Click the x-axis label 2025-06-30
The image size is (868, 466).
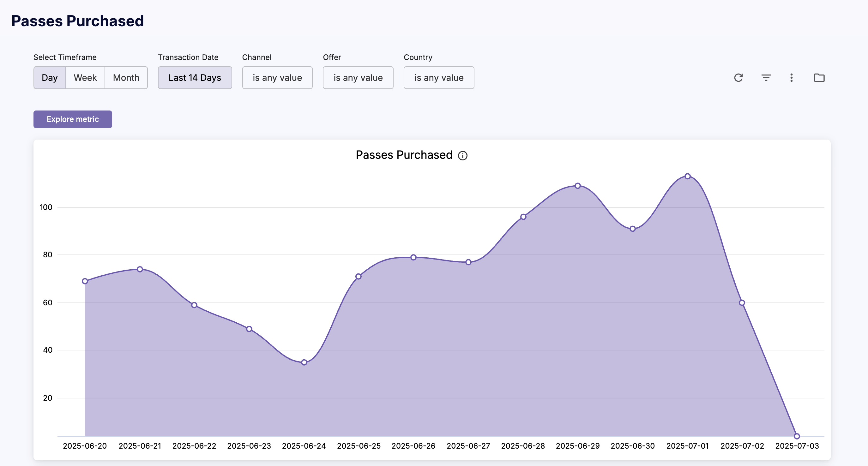pyautogui.click(x=633, y=446)
